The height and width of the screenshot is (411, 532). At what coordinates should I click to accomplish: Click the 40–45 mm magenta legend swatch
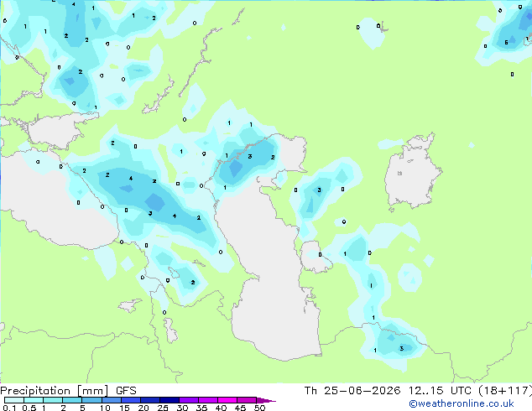pyautogui.click(x=227, y=400)
